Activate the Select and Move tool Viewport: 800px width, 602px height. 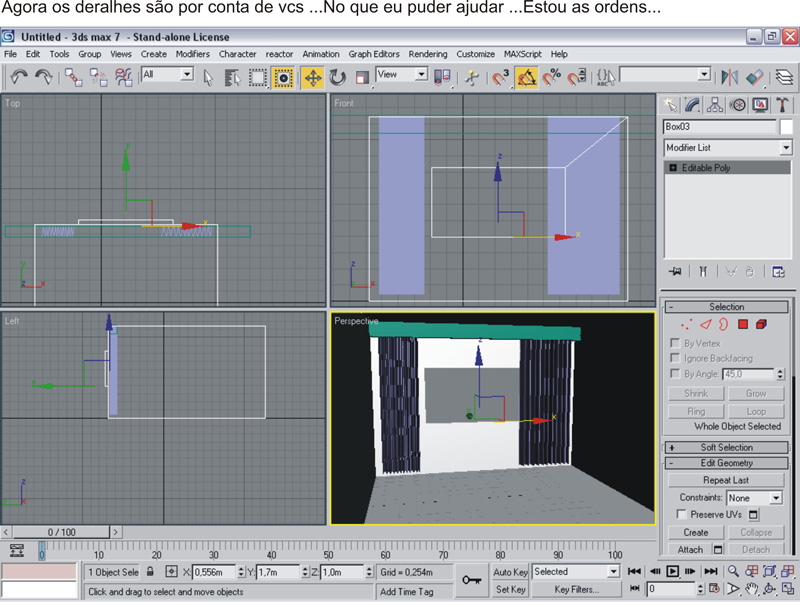312,78
